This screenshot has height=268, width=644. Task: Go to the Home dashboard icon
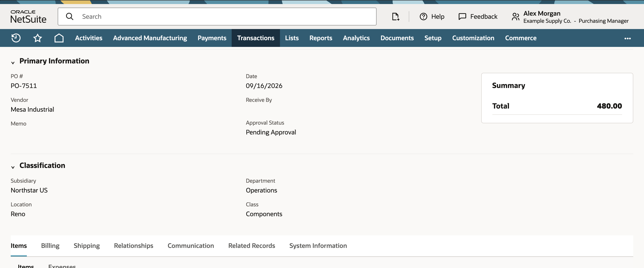click(x=59, y=38)
